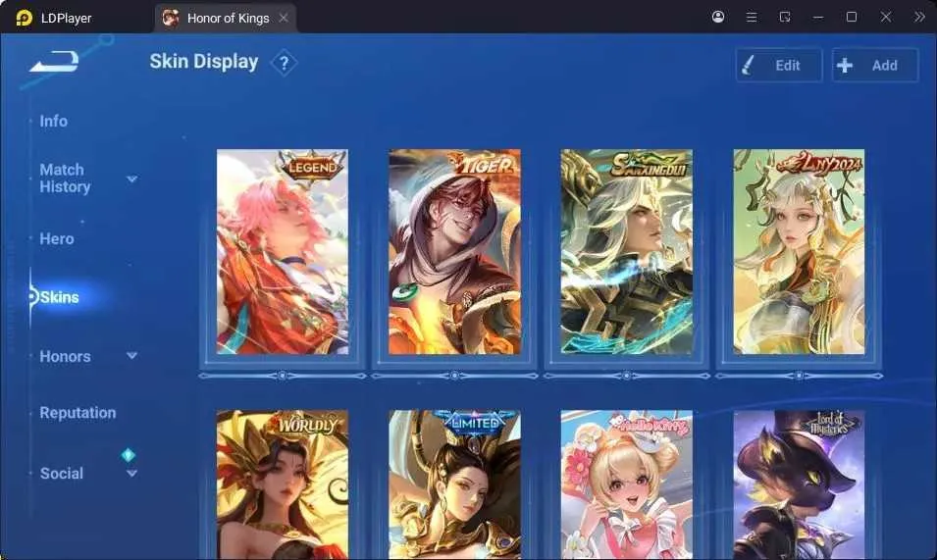Viewport: 937px width, 560px height.
Task: Select the Lord of Mysteries skin card
Action: coord(799,484)
